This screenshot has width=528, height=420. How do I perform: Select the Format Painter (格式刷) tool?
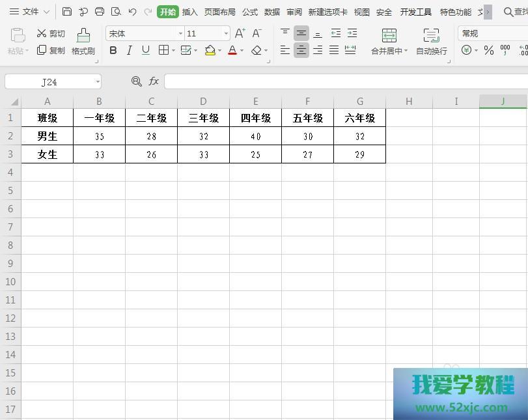(x=83, y=40)
